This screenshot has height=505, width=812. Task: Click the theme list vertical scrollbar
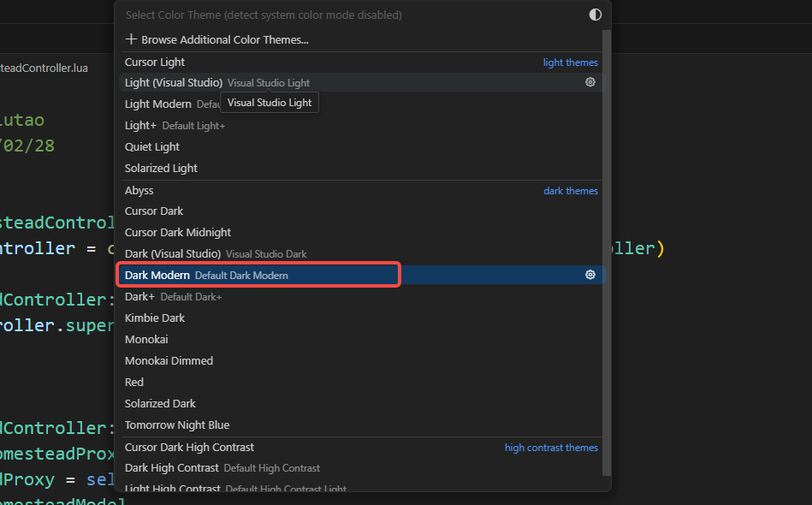(x=607, y=253)
